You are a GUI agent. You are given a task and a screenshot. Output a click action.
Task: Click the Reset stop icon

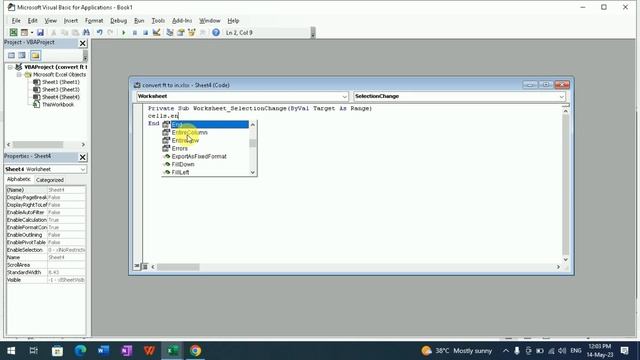pos(145,32)
